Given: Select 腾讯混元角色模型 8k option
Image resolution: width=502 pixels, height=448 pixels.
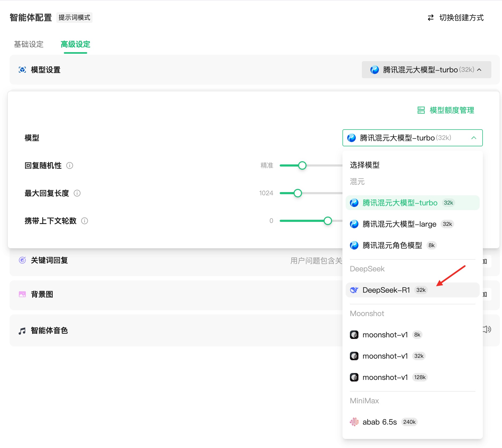Looking at the screenshot, I should click(x=413, y=245).
